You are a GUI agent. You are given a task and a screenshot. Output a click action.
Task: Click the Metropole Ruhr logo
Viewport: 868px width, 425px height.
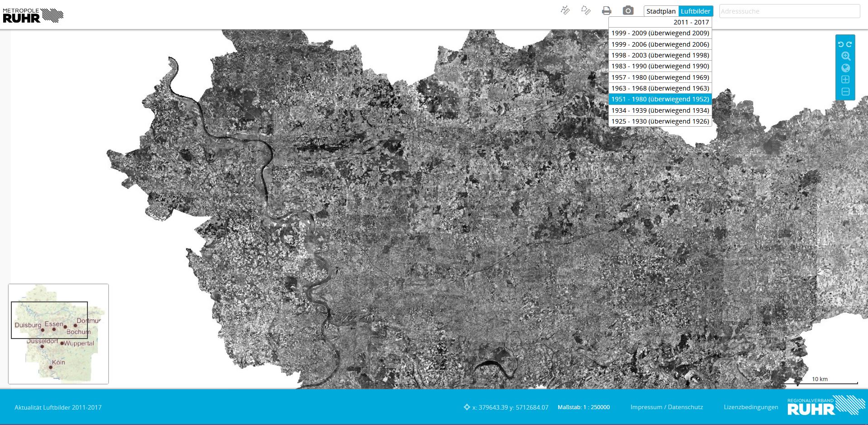[33, 15]
